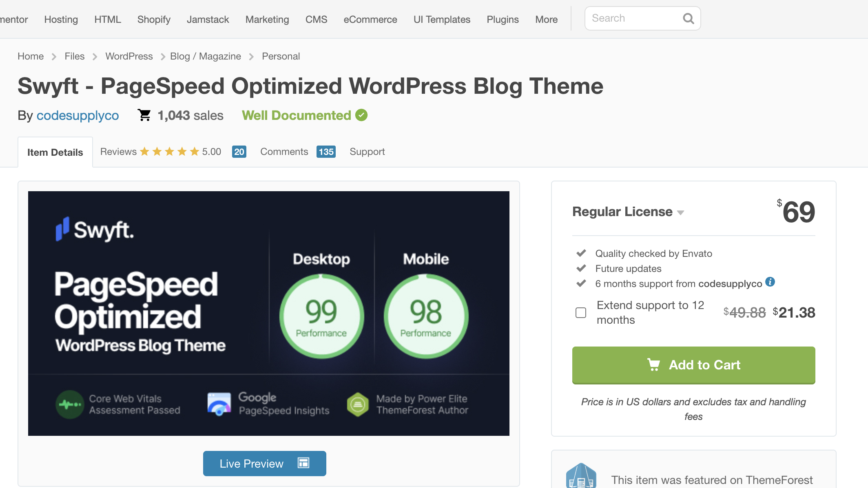Click the Google PageSpeed Insights icon
The width and height of the screenshot is (868, 488).
pos(219,404)
